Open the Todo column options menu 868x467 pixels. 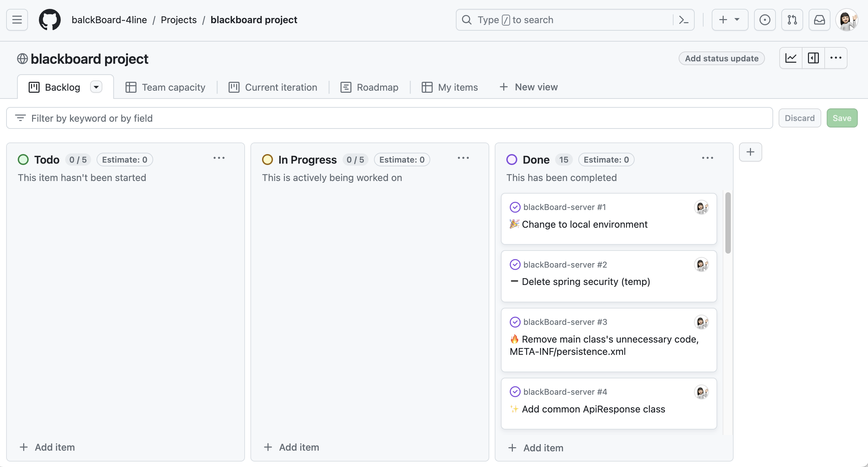(x=219, y=158)
